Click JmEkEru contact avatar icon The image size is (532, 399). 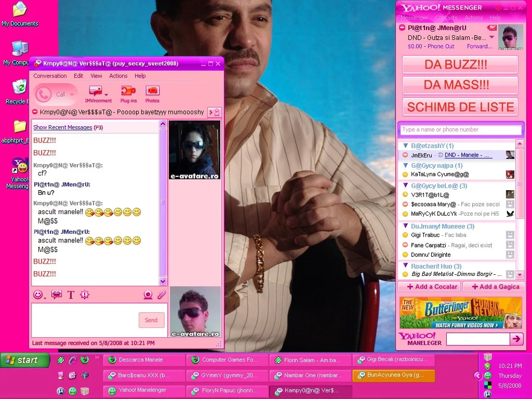pyautogui.click(x=510, y=155)
